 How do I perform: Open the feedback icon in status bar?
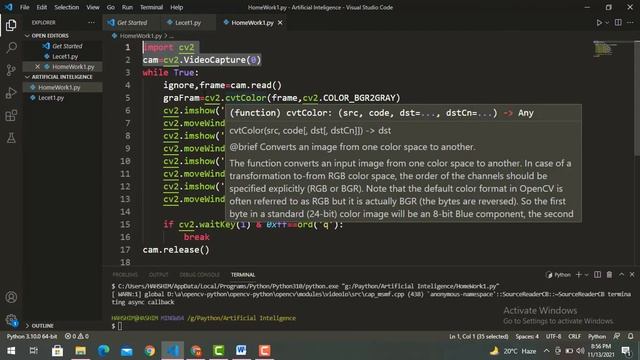coord(617,336)
